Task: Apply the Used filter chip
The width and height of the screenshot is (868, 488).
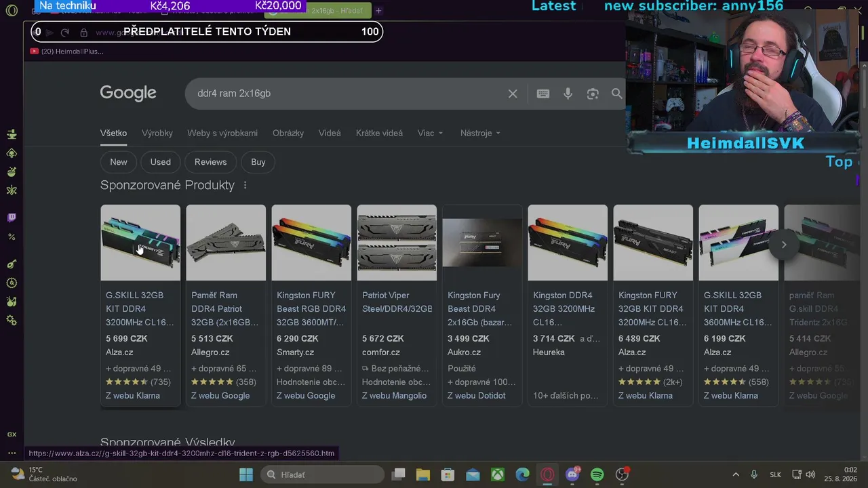Action: [x=161, y=162]
